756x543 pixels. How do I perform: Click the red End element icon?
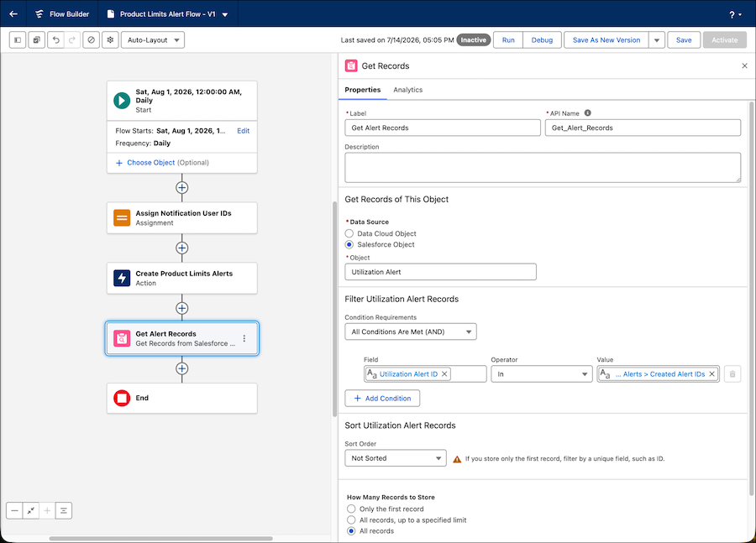pyautogui.click(x=122, y=398)
